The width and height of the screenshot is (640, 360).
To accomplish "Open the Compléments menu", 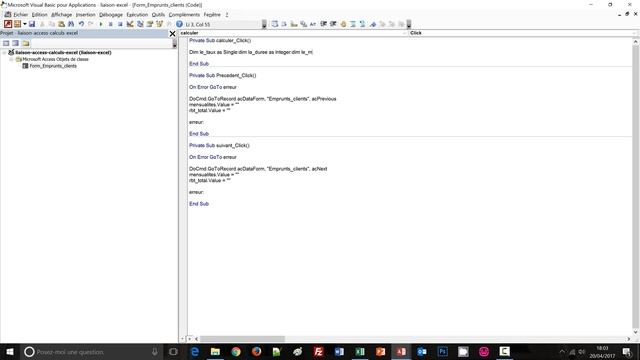I will tap(184, 15).
